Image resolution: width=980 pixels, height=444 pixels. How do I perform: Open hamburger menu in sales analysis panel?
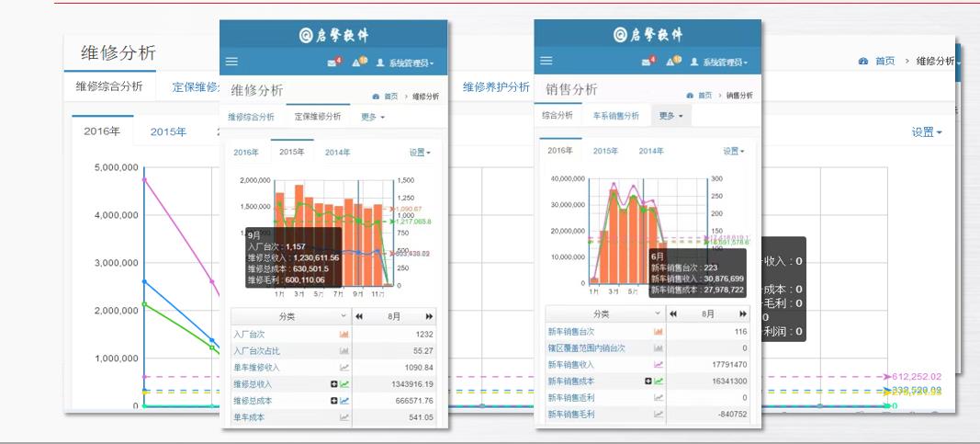(x=546, y=62)
